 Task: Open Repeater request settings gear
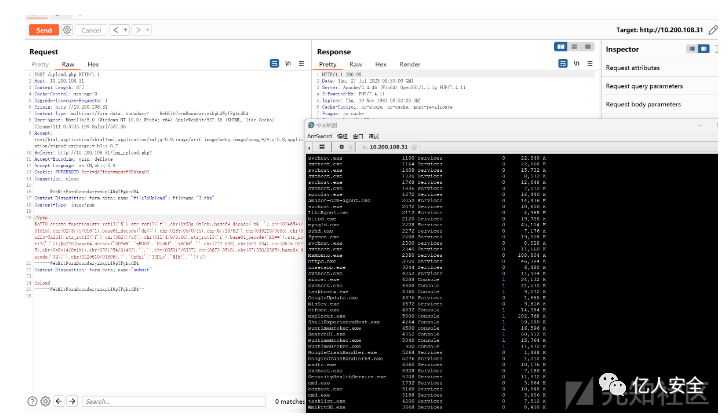tap(67, 30)
